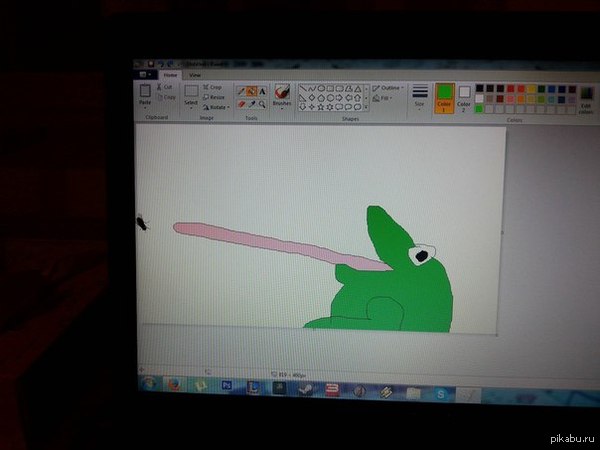Choose the custom green swatch in bottom row

479,109
